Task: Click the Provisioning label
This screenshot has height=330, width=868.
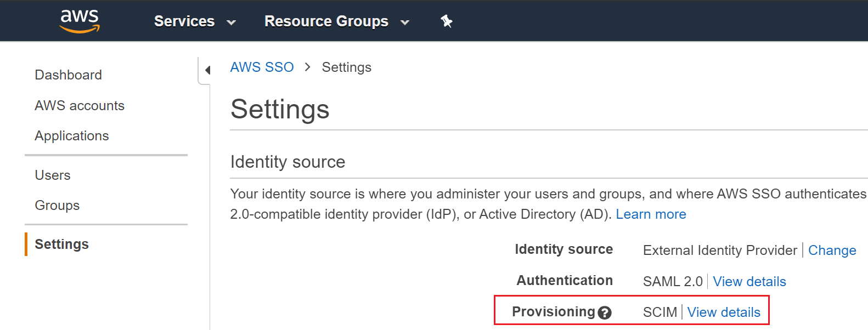Action: [x=554, y=312]
